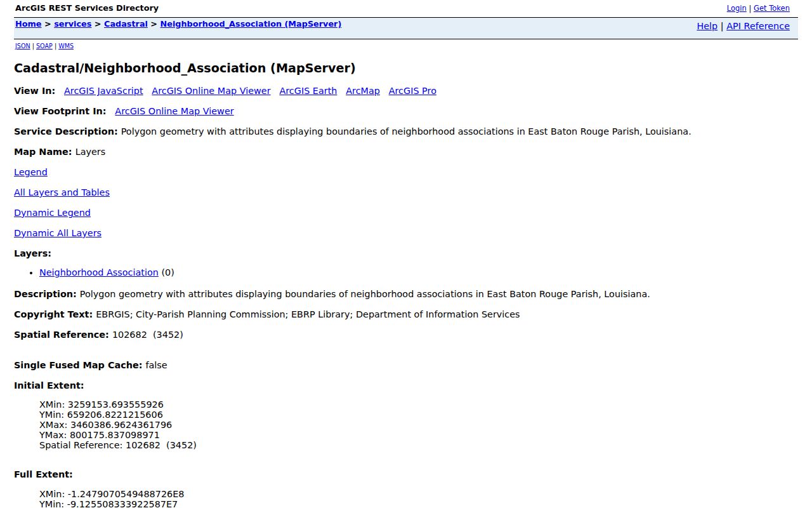Open the SOAP format link
812x508 pixels.
[44, 46]
